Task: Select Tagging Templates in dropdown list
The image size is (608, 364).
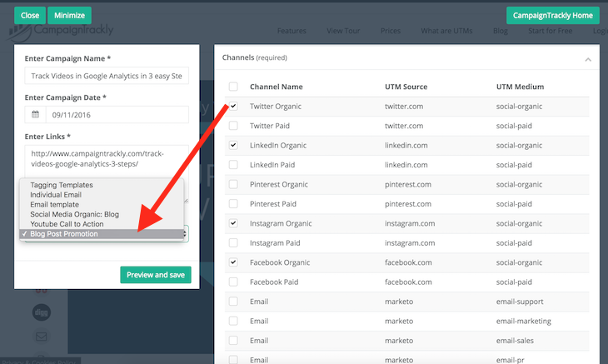Action: 102,185
